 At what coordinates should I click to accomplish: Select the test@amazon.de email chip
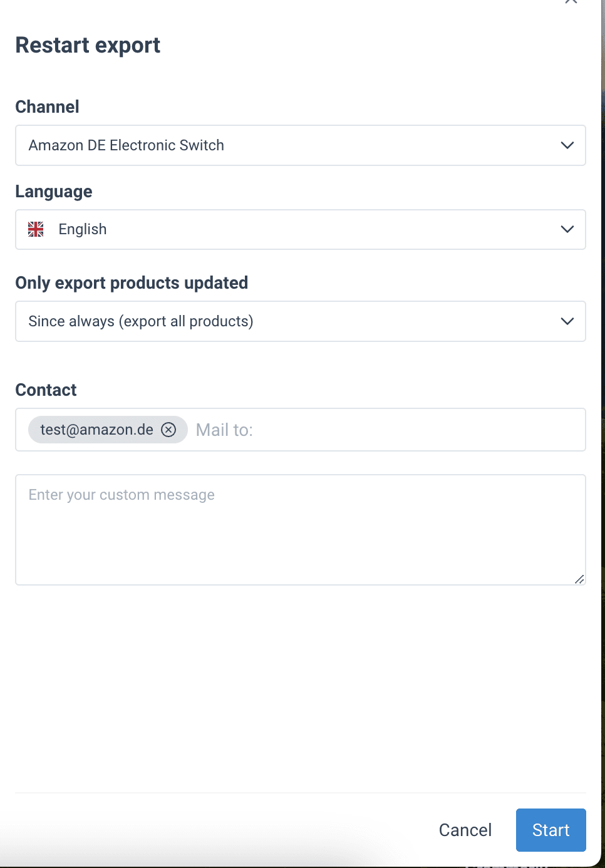(97, 430)
